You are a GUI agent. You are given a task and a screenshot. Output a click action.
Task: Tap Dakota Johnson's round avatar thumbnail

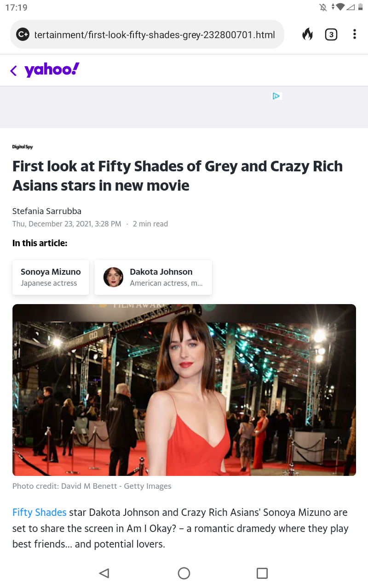(x=113, y=277)
